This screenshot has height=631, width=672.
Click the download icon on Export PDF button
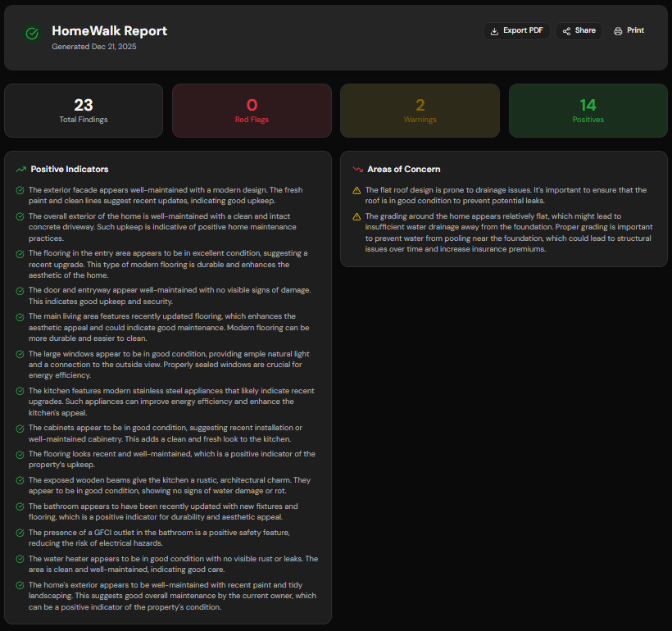point(494,30)
